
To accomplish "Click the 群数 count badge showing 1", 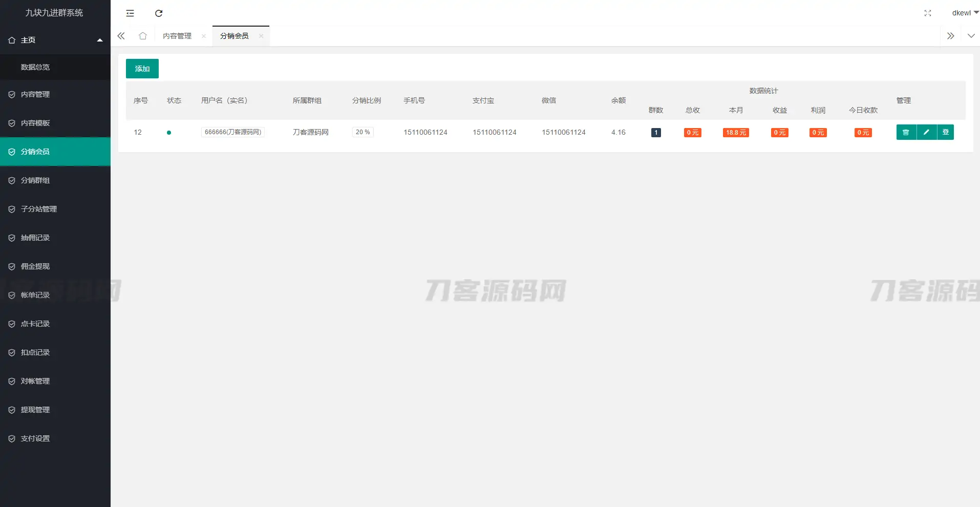I will (x=656, y=132).
